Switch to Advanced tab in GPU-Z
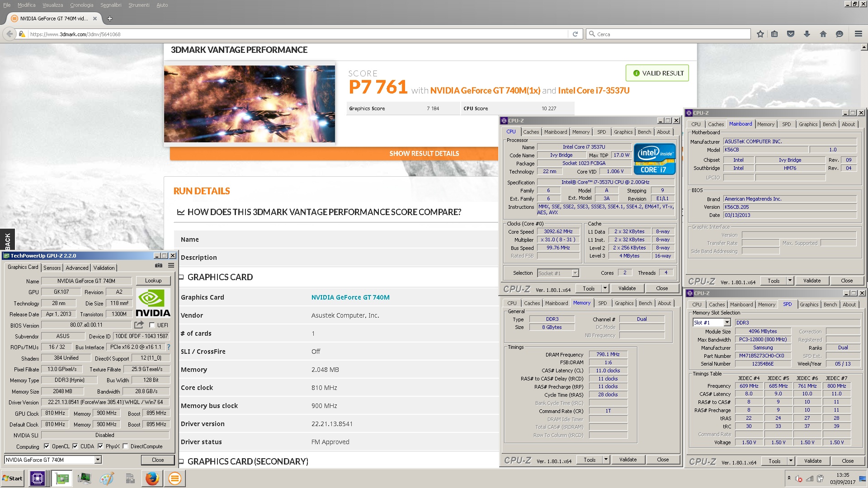 (77, 267)
